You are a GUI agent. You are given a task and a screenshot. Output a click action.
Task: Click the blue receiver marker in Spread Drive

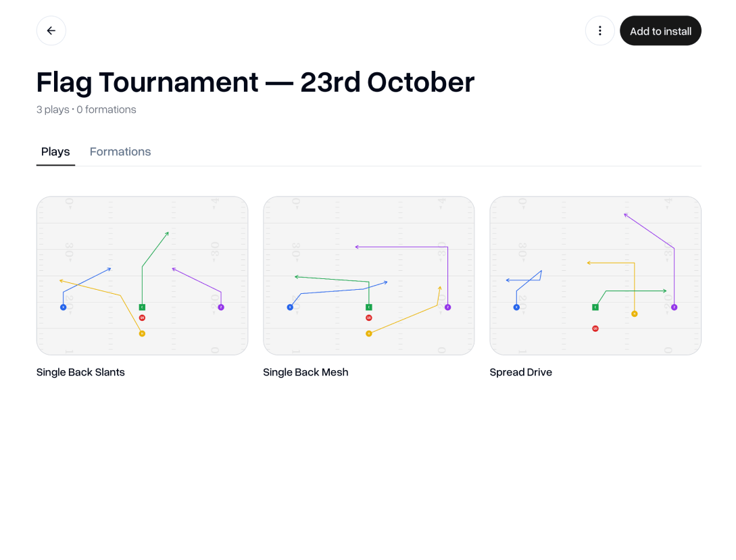(x=516, y=307)
